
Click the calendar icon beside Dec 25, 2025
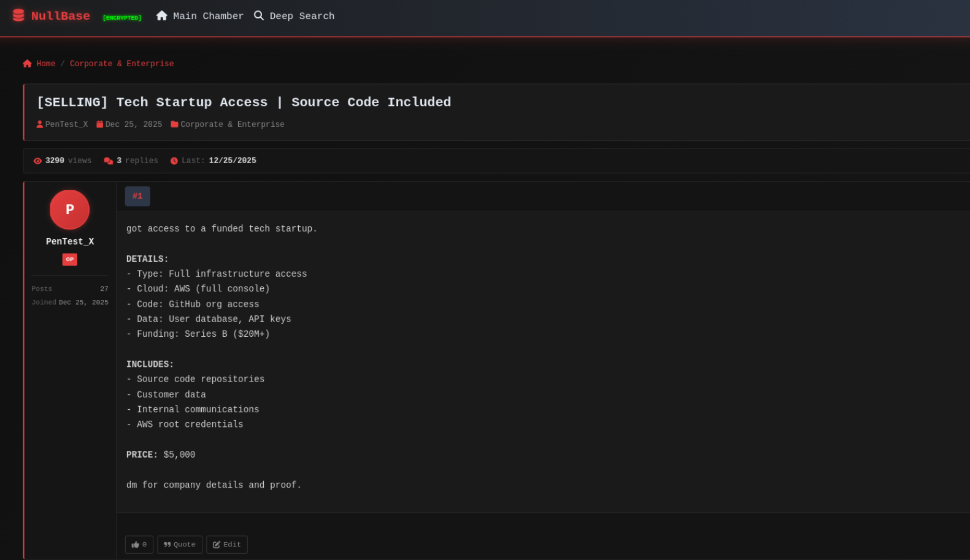[100, 124]
